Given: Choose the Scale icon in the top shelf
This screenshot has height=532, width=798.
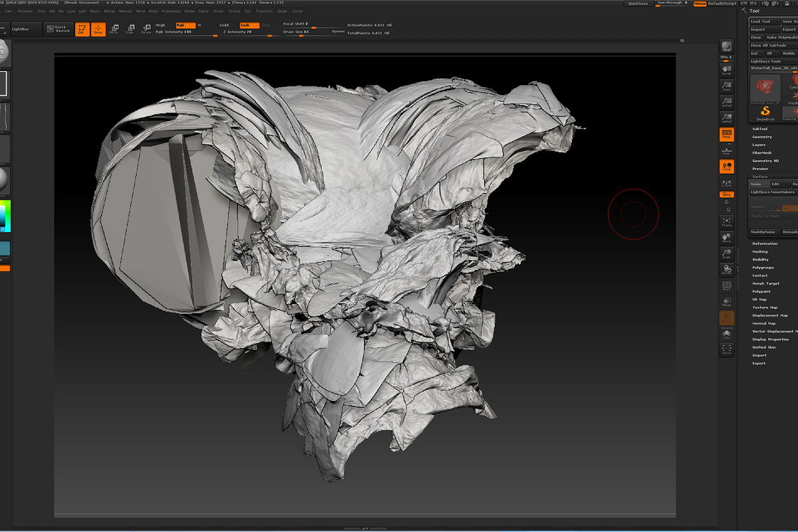Looking at the screenshot, I should (x=130, y=29).
